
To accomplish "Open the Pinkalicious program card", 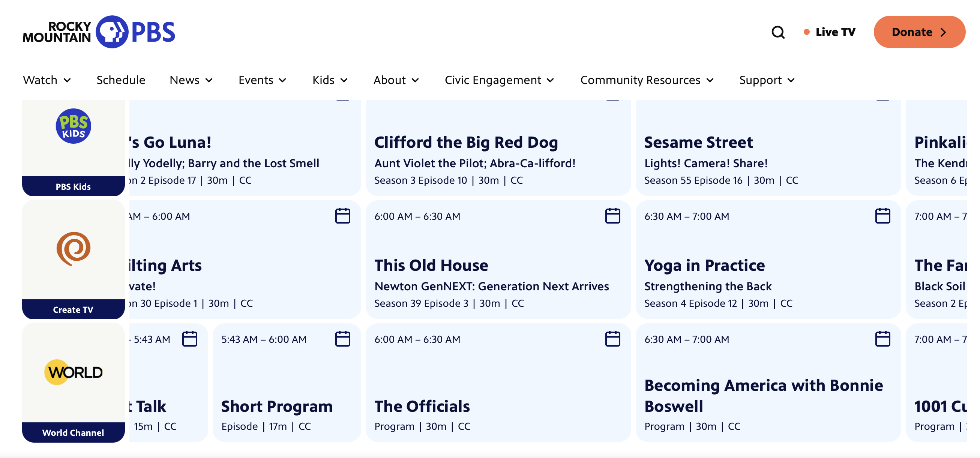I will [x=936, y=147].
